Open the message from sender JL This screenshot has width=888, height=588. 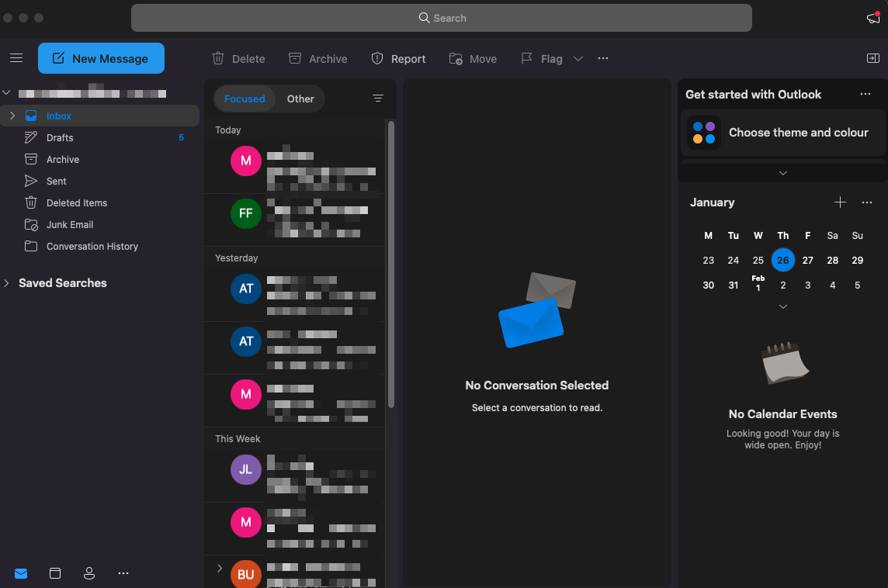pyautogui.click(x=294, y=476)
